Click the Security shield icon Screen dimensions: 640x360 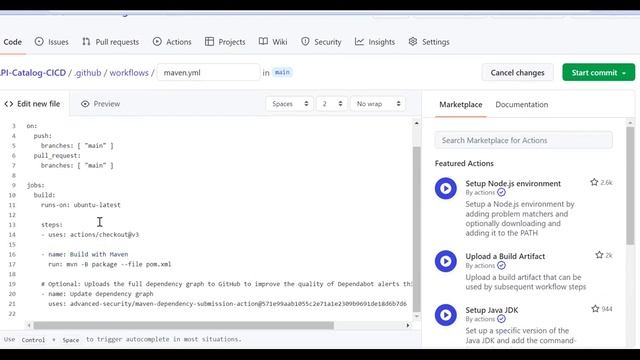coord(305,41)
